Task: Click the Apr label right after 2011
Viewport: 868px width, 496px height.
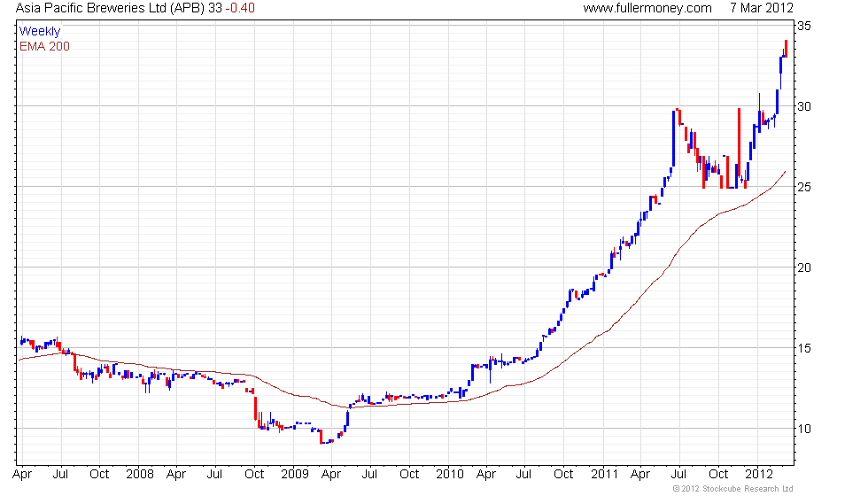Action: (640, 475)
